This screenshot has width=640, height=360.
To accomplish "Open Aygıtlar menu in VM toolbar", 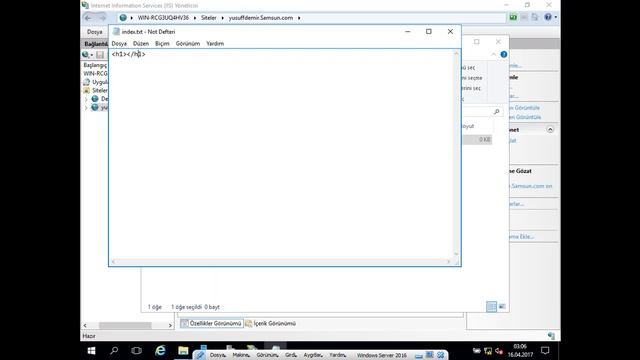I will [x=313, y=355].
